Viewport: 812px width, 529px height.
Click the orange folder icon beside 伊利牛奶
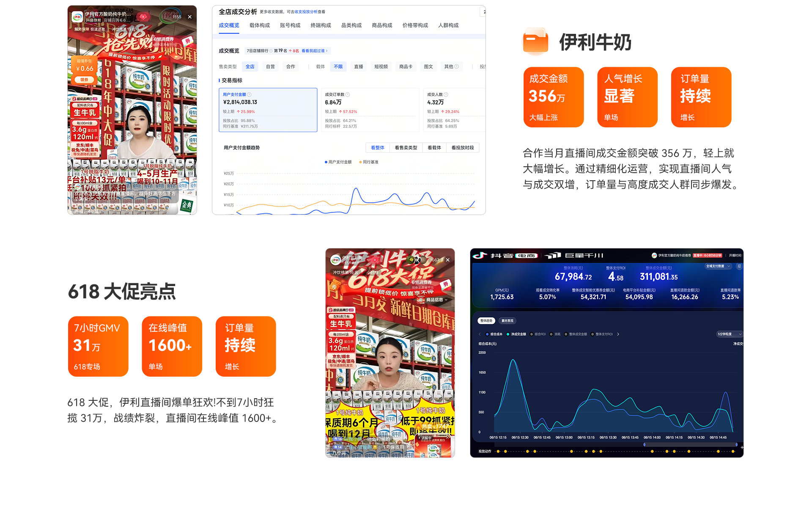[535, 41]
